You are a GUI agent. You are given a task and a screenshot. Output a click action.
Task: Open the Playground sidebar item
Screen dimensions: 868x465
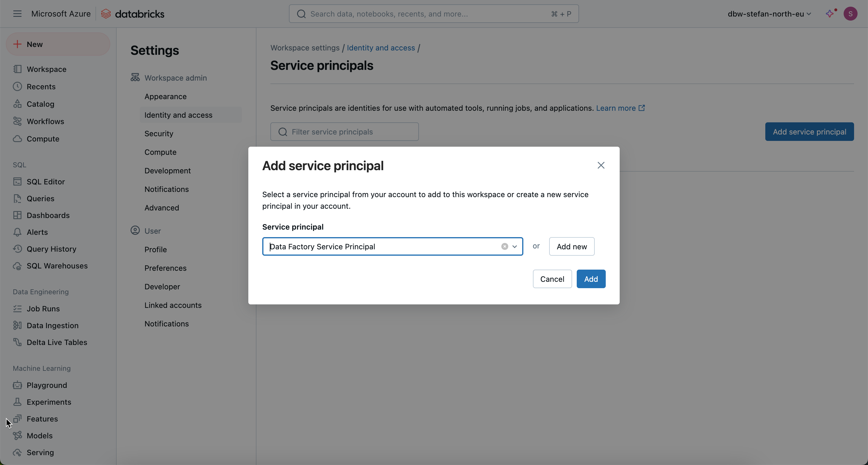(x=46, y=385)
